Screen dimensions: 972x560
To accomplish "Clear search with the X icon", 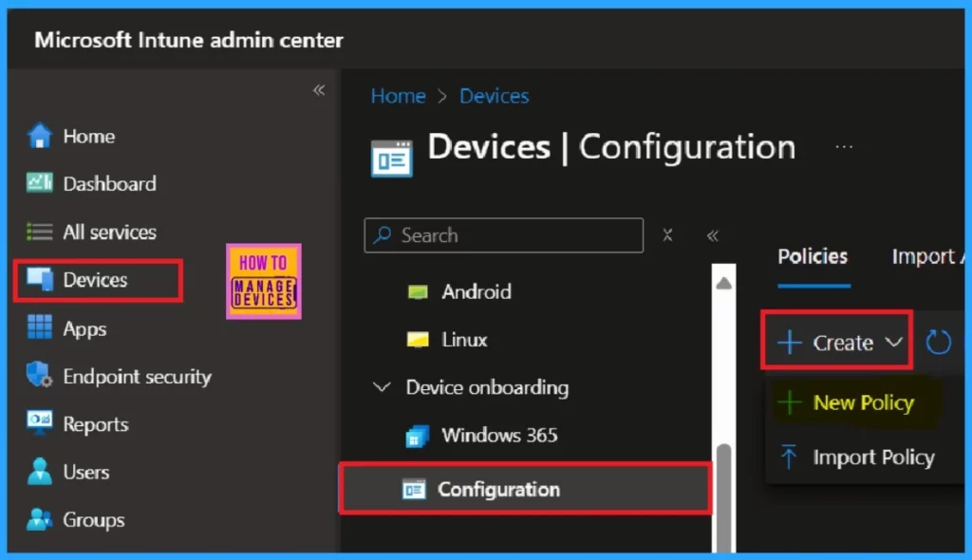I will (667, 235).
